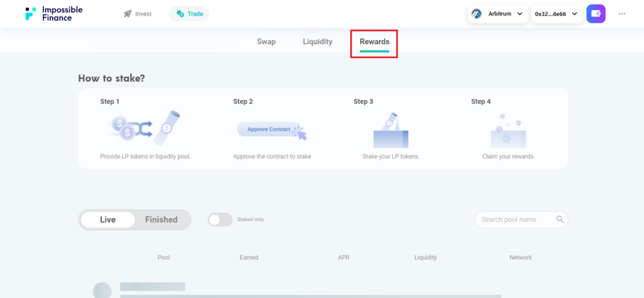Click the 'Step 2' label
Screen dimensions: 644x298
point(243,101)
